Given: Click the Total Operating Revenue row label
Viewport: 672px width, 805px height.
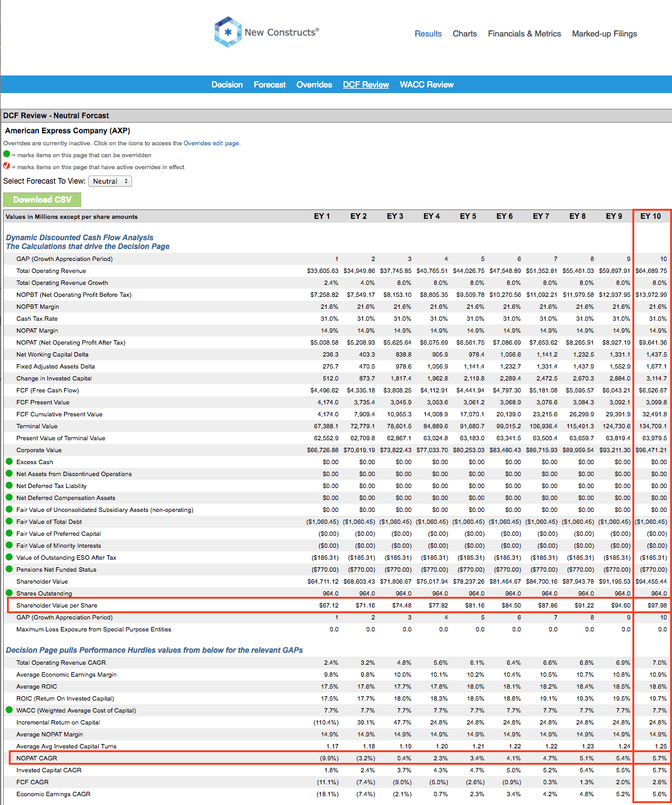Looking at the screenshot, I should (51, 271).
